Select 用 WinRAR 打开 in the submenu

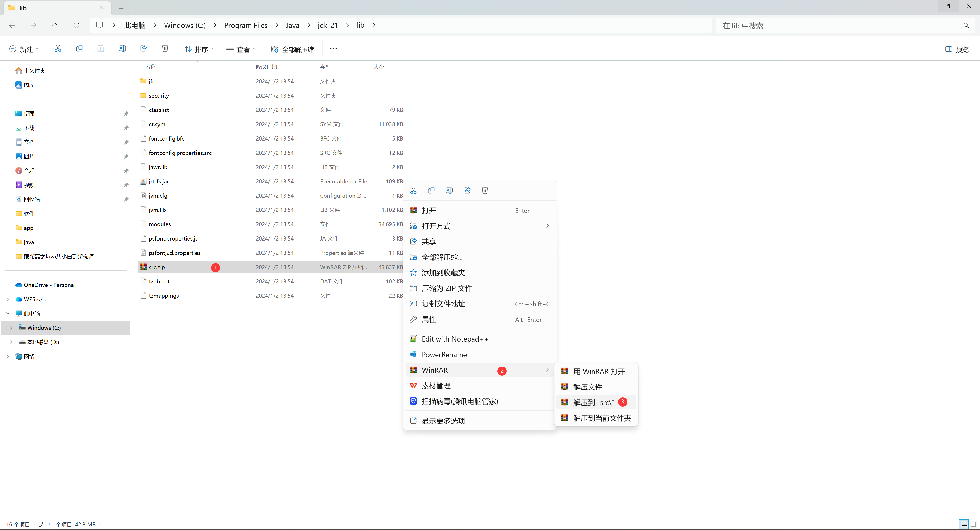coord(596,371)
